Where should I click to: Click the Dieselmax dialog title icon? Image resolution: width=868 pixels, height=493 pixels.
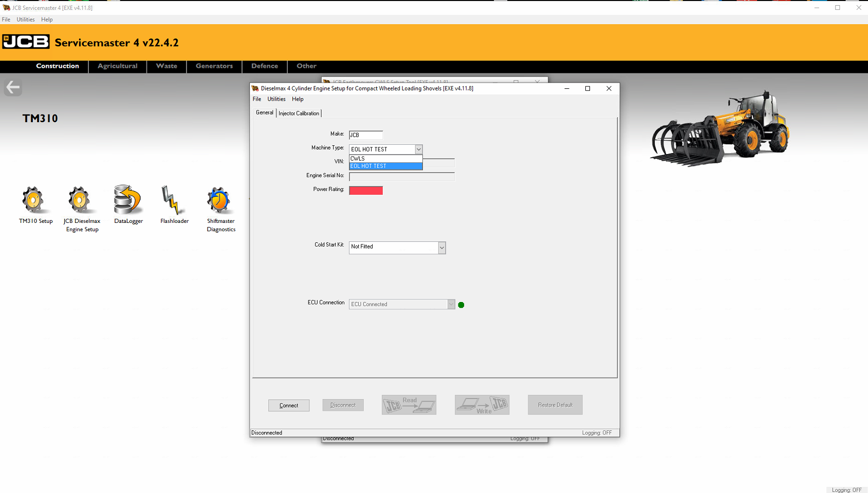255,88
